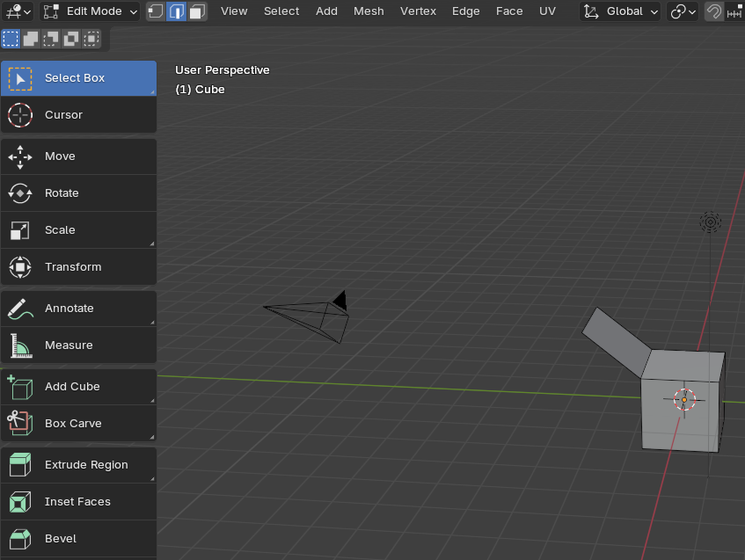Pick the Bevel tool
Screen dimensions: 745x560
78,539
